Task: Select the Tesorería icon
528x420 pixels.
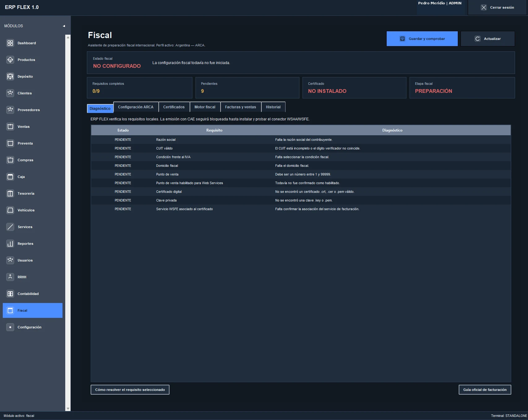Action: point(10,193)
